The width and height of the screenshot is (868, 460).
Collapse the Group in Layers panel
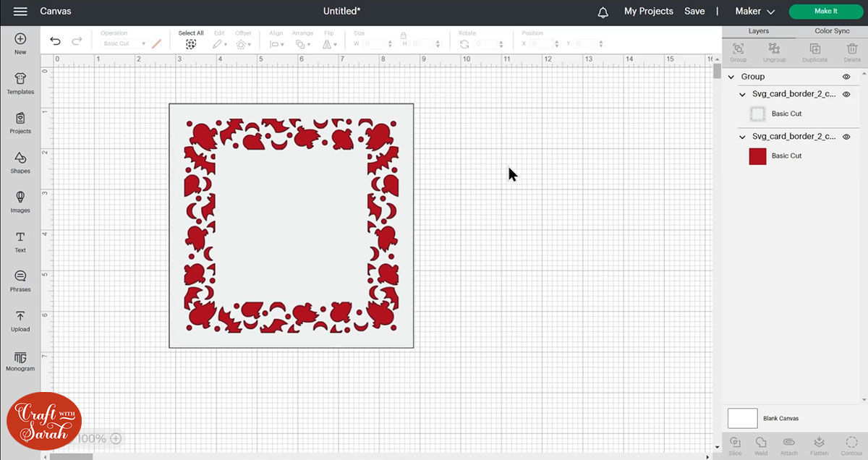coord(731,77)
